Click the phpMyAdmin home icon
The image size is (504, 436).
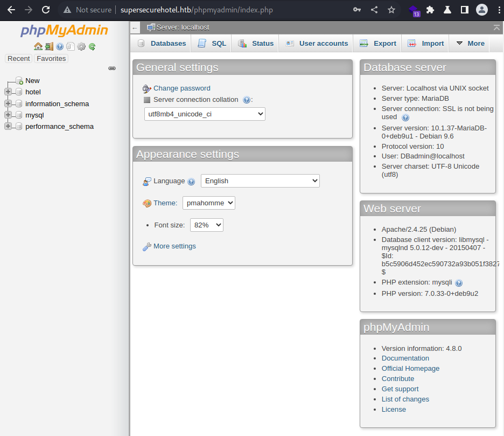[x=38, y=47]
